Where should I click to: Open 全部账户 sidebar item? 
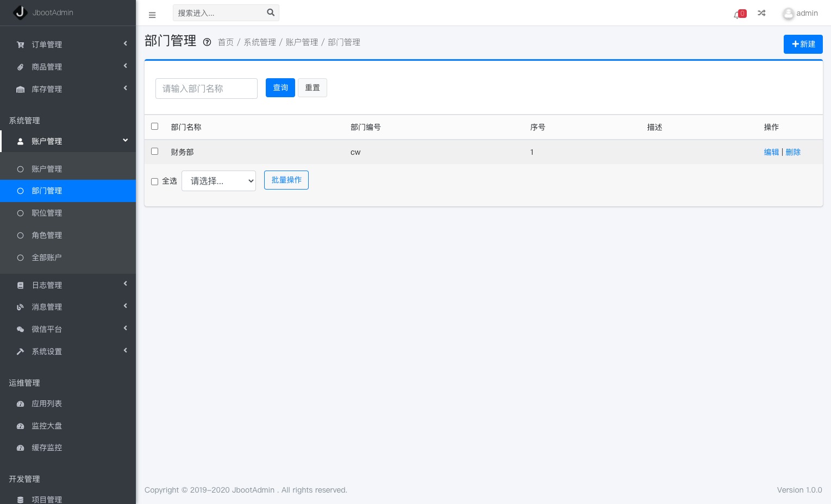68,257
